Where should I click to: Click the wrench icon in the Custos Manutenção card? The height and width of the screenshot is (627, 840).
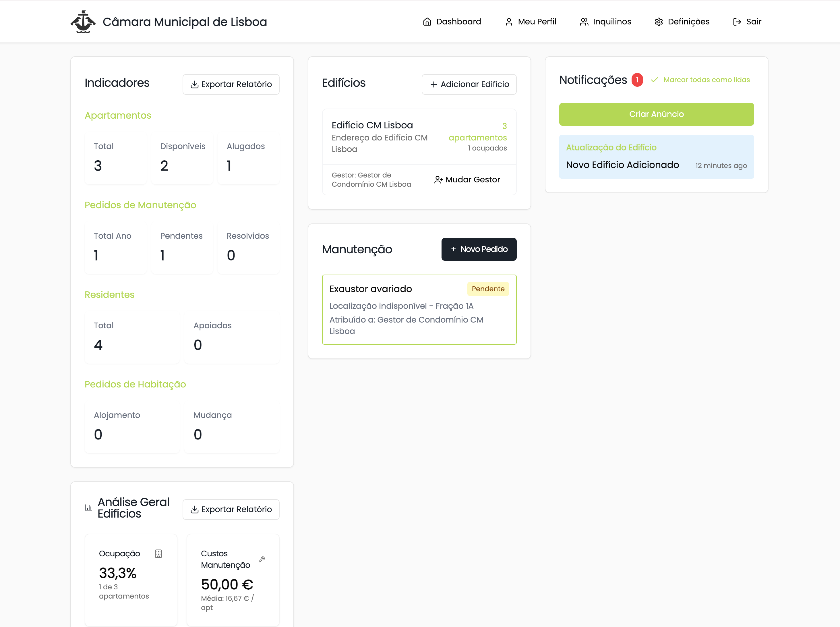[x=262, y=559]
